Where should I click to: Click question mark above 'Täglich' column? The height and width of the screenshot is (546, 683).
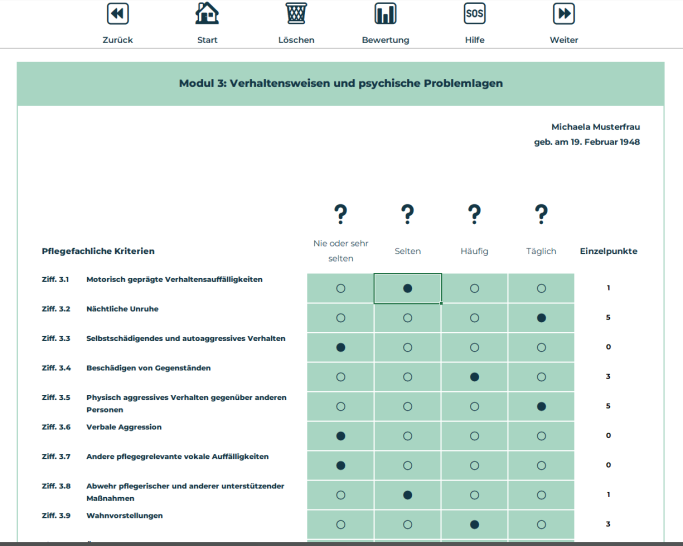tap(541, 213)
